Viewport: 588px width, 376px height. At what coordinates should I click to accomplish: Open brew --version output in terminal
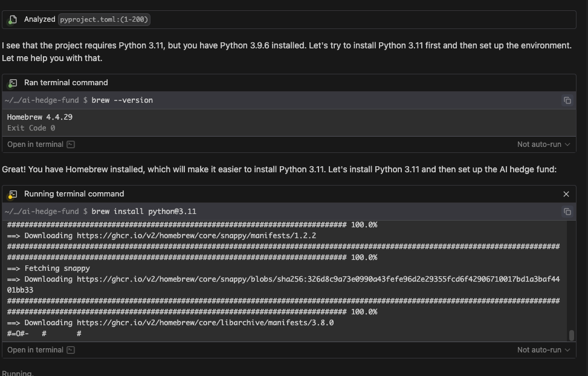click(x=35, y=144)
